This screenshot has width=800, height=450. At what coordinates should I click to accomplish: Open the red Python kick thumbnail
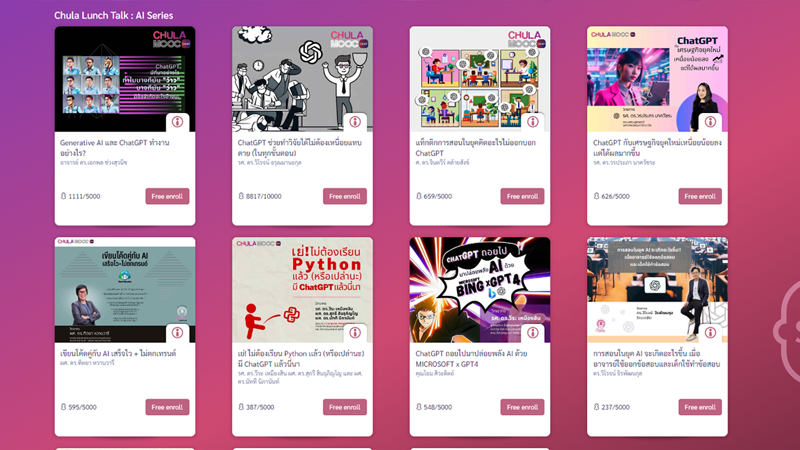(x=302, y=290)
